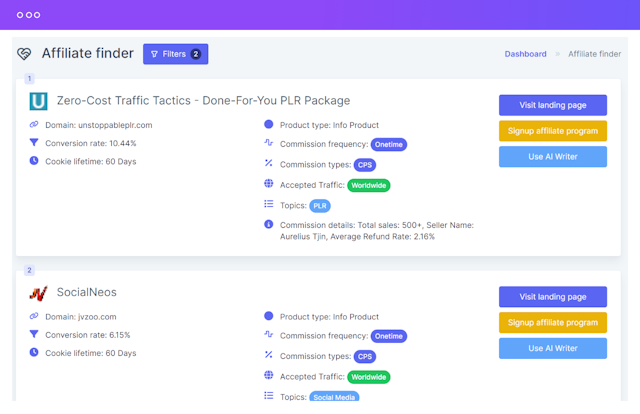Click the funnel icon beside 10.44% conversion rate
Viewport: 640px width, 414px height.
pyautogui.click(x=34, y=143)
